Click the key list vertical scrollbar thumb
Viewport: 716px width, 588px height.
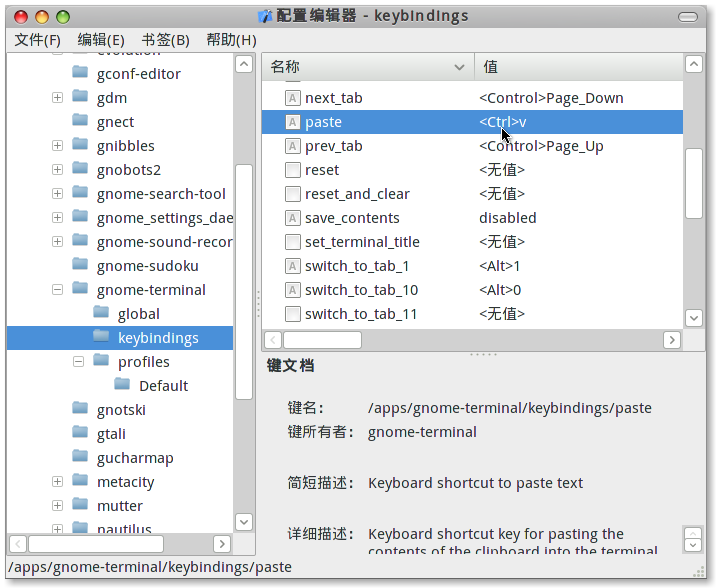point(694,183)
